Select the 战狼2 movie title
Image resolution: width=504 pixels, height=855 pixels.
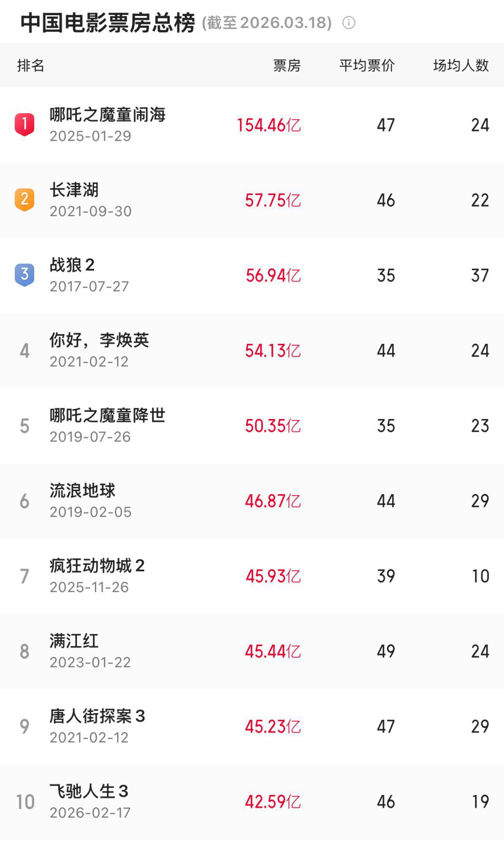click(72, 265)
